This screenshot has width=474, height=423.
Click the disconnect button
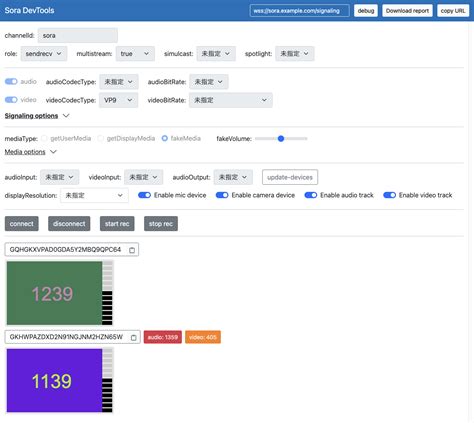69,224
